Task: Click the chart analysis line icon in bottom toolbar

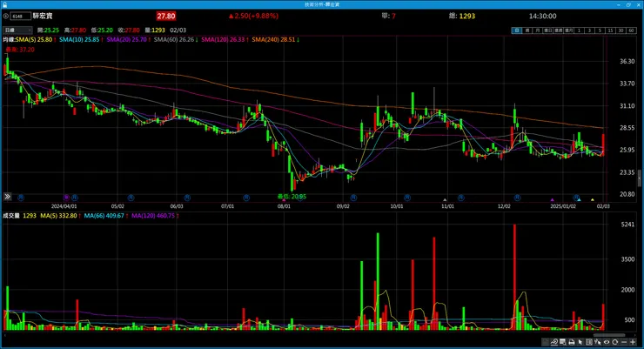Action: tap(554, 342)
